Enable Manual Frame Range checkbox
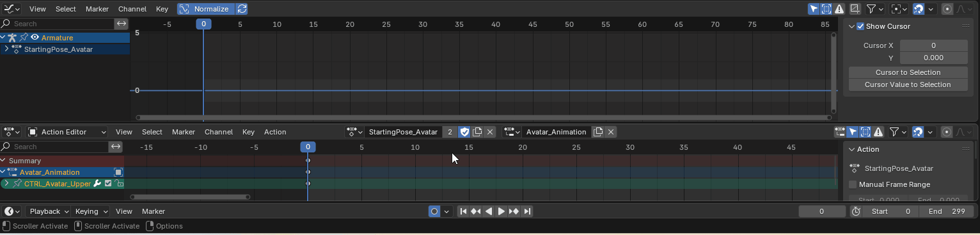 point(853,184)
